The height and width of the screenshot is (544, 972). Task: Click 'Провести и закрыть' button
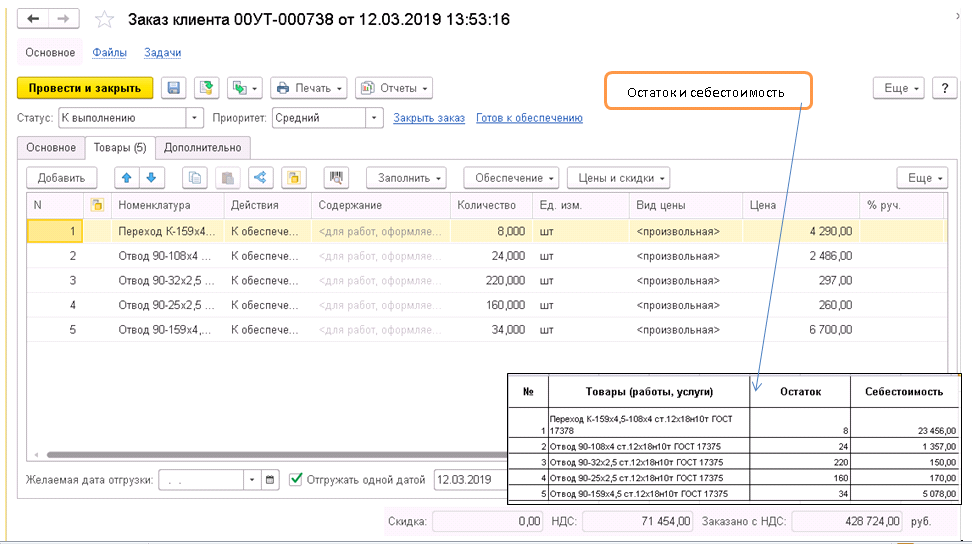point(85,88)
